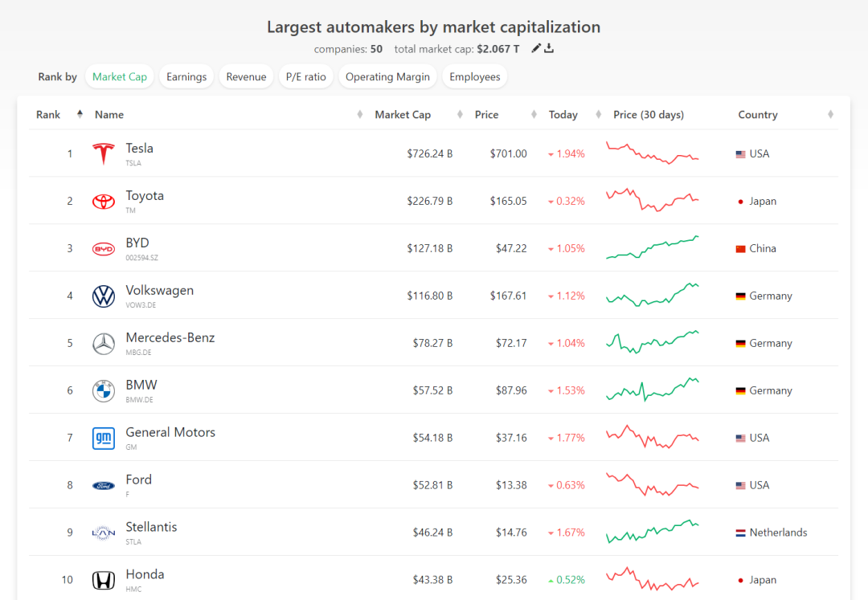Sort by the Country column header
This screenshot has width=868, height=600.
758,115
